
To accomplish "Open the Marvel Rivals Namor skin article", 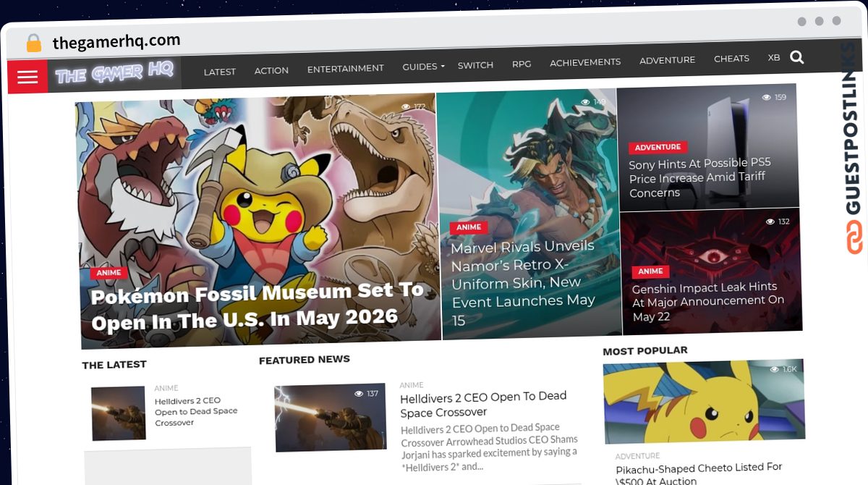I will tap(523, 283).
